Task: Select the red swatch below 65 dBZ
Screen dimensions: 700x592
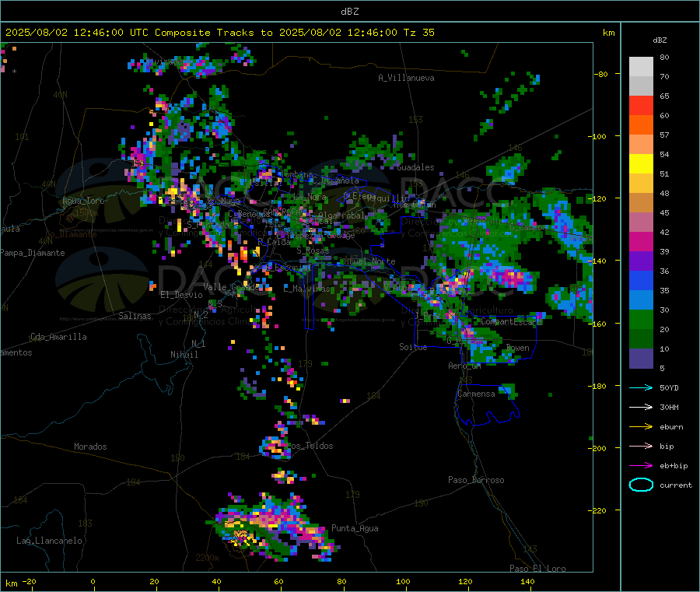Action: click(x=641, y=105)
